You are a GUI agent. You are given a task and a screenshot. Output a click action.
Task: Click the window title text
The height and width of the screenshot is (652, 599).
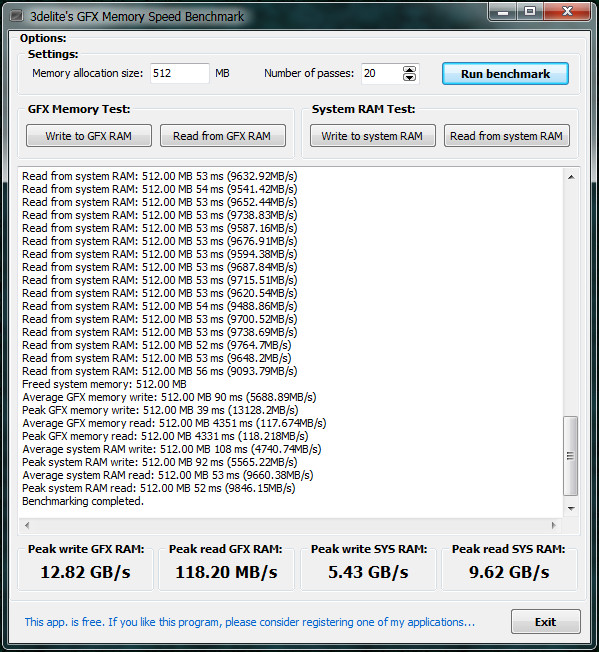click(137, 17)
